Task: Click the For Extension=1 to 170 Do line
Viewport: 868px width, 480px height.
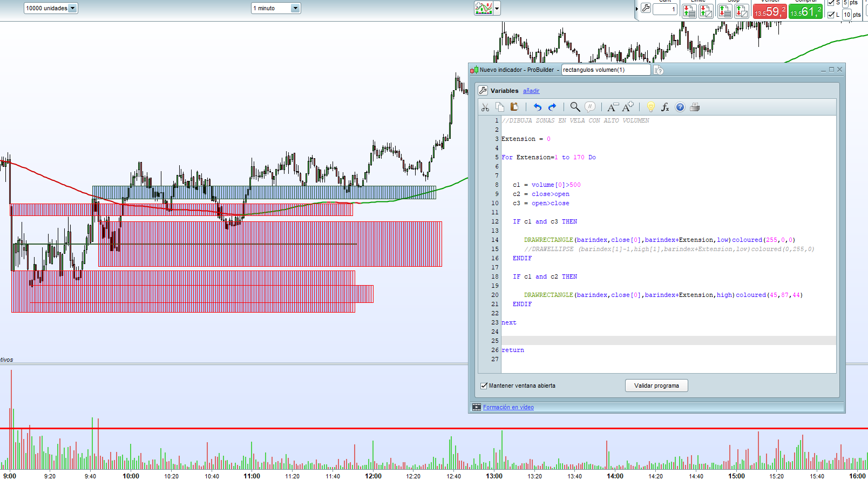Action: click(549, 157)
